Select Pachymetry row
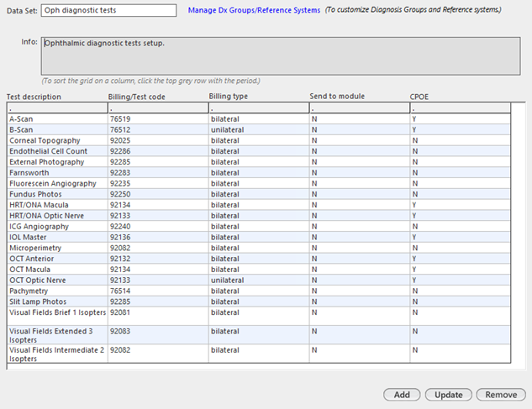The width and height of the screenshot is (532, 409). pyautogui.click(x=259, y=291)
